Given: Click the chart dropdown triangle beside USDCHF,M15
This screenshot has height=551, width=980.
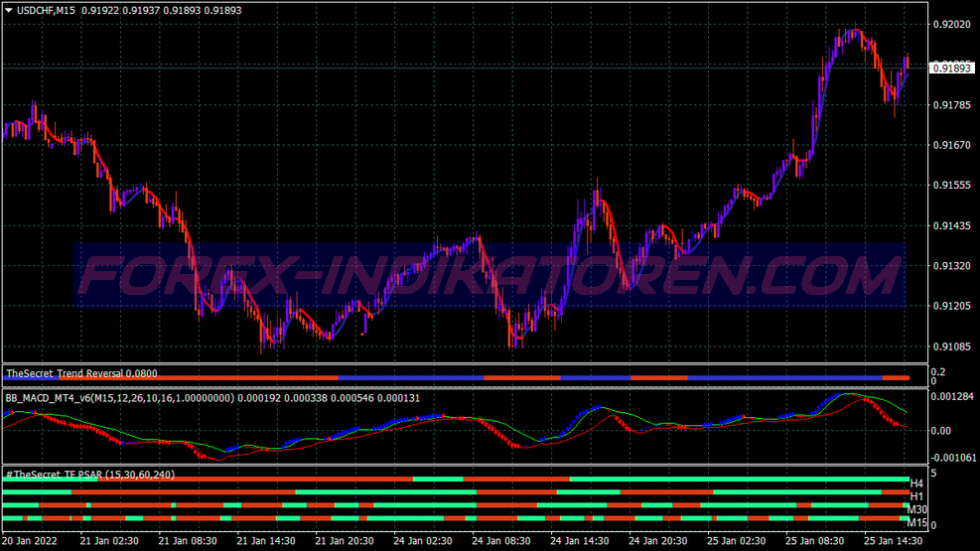Looking at the screenshot, I should point(9,10).
